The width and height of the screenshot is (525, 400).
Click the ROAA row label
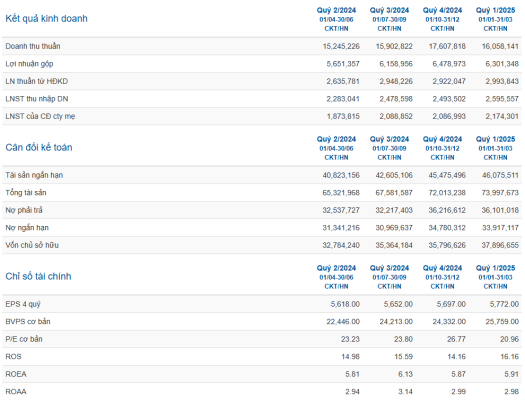click(16, 392)
